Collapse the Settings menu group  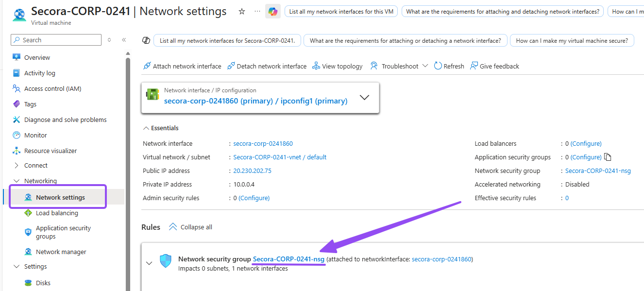[x=17, y=266]
